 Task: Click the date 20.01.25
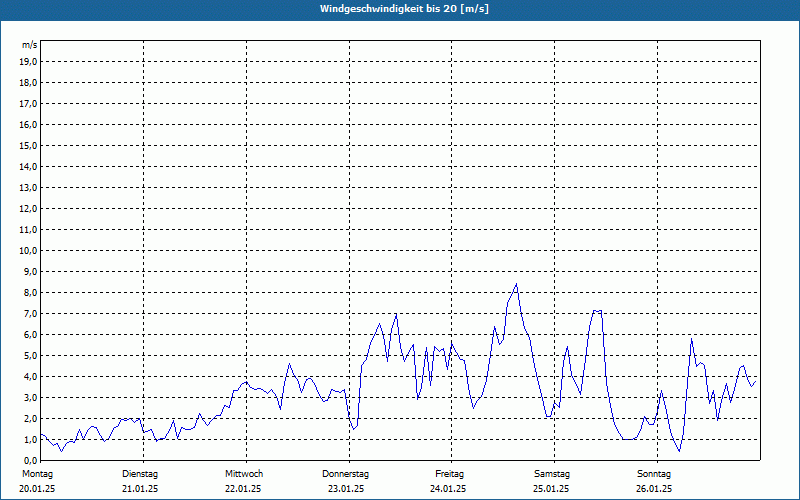[x=37, y=489]
